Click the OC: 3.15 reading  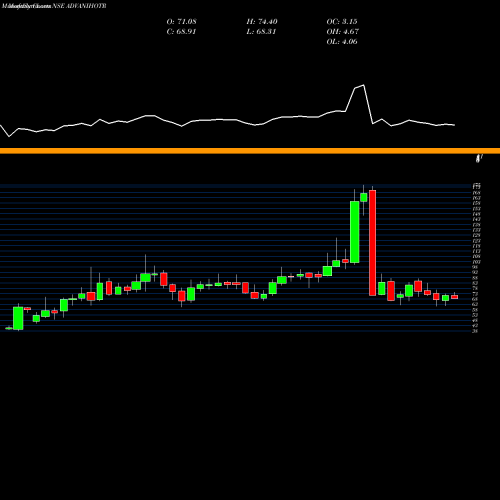342,21
